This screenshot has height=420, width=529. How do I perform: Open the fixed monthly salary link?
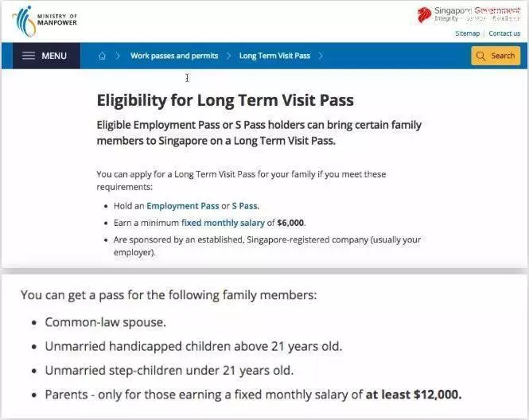pos(223,223)
